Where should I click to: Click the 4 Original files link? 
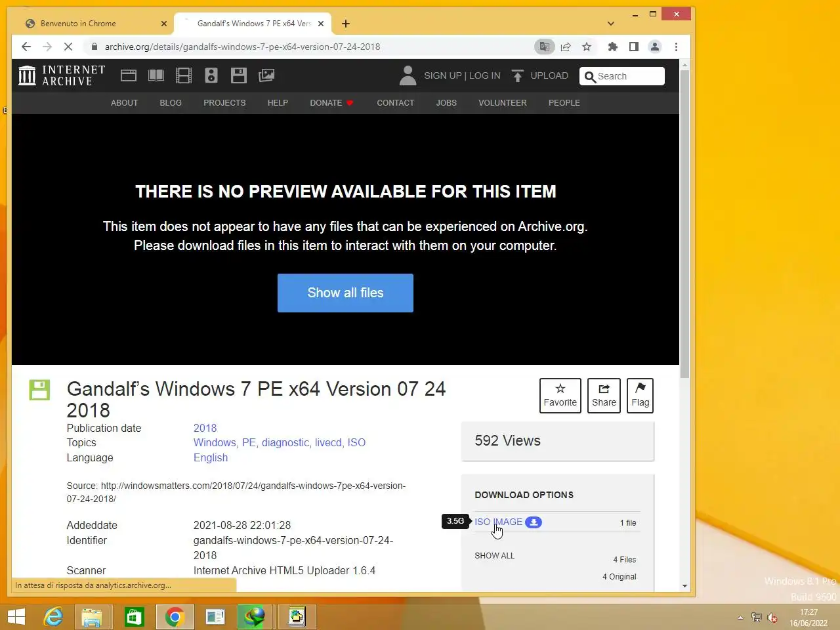[619, 577]
